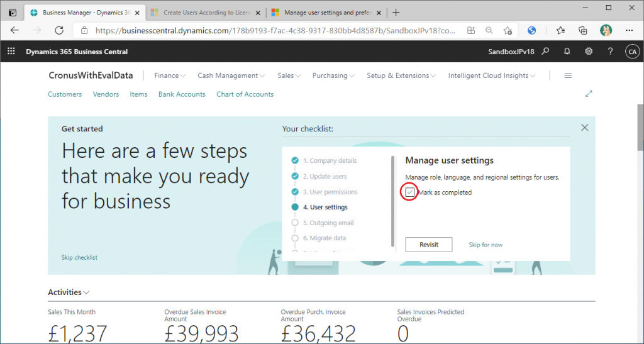The image size is (644, 344).
Task: Open the Vendors link
Action: (x=106, y=94)
